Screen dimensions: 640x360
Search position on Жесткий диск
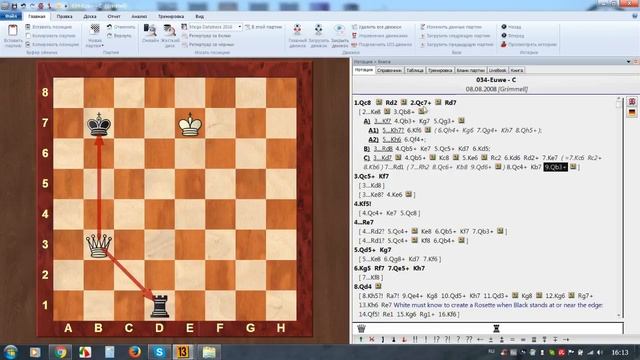[170, 36]
